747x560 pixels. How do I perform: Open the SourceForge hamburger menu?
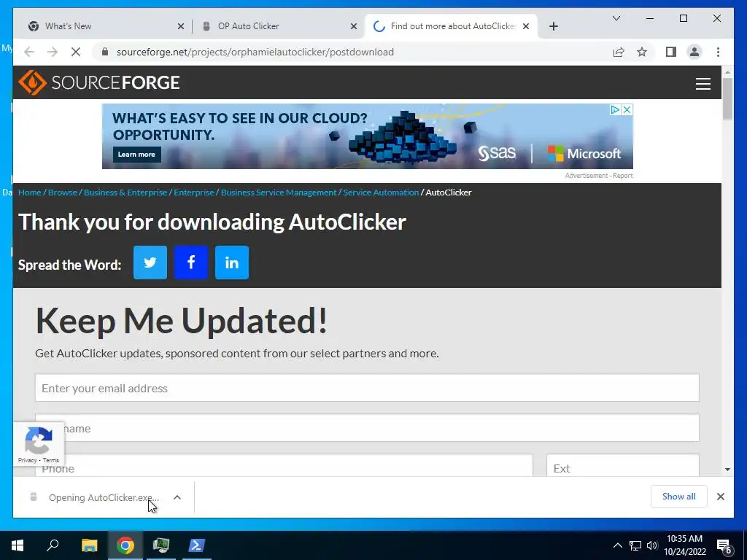(703, 83)
